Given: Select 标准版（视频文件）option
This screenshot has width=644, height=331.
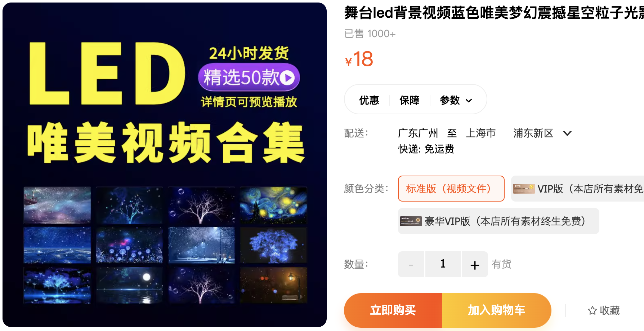Looking at the screenshot, I should (x=451, y=189).
